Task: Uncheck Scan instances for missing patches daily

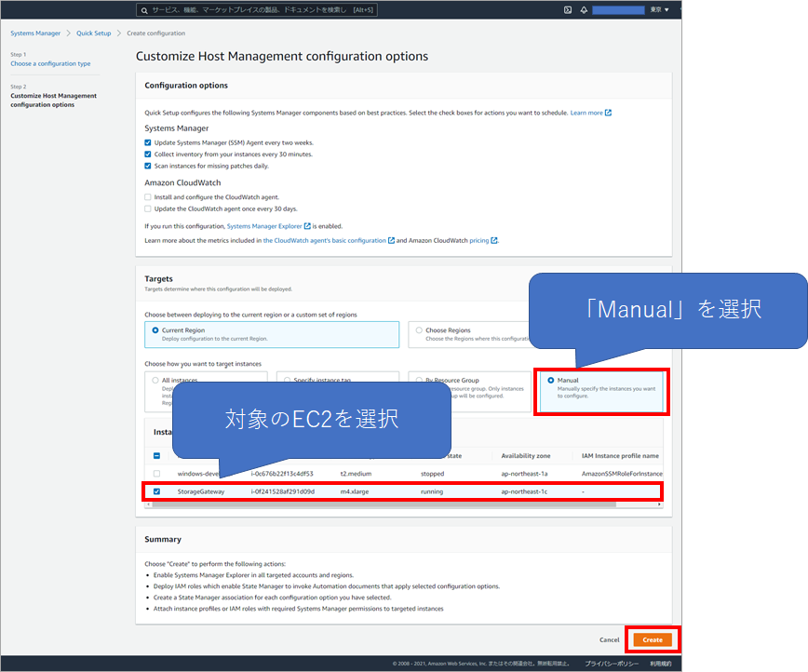Action: click(148, 166)
